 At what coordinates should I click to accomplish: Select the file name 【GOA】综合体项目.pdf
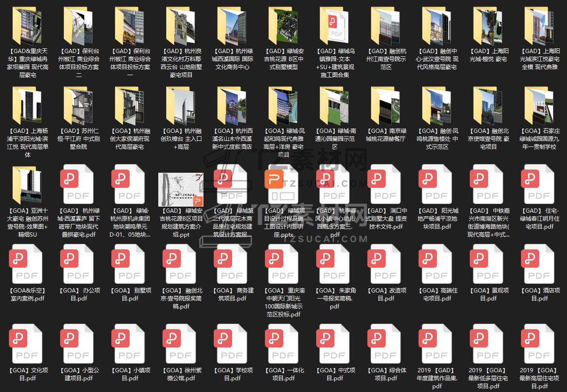[x=386, y=374]
